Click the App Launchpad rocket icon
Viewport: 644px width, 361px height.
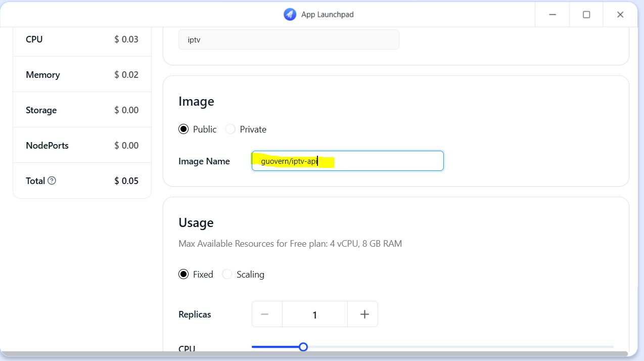click(290, 15)
